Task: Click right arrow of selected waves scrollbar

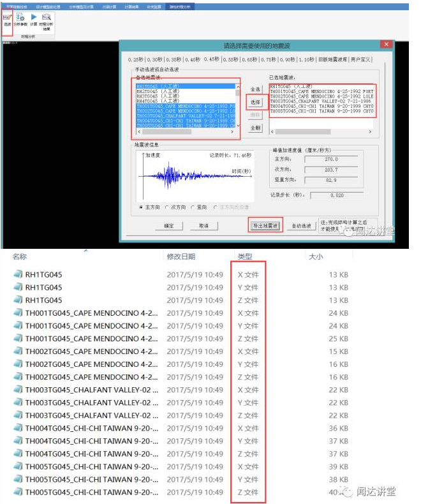Action: tap(370, 131)
